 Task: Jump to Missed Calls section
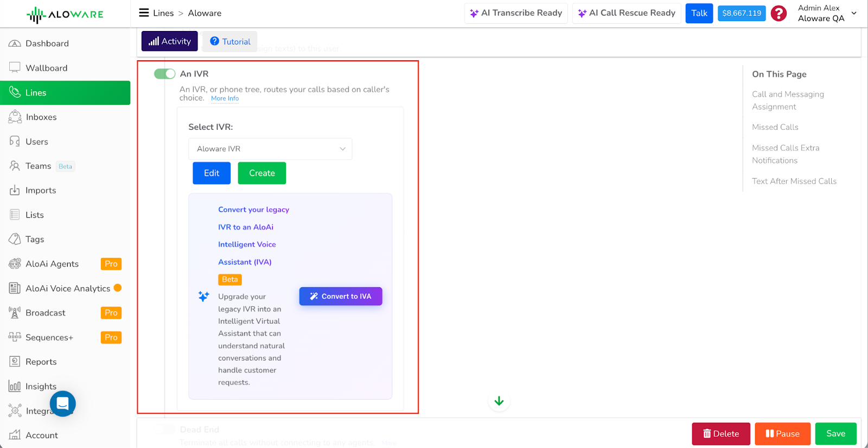pyautogui.click(x=775, y=127)
